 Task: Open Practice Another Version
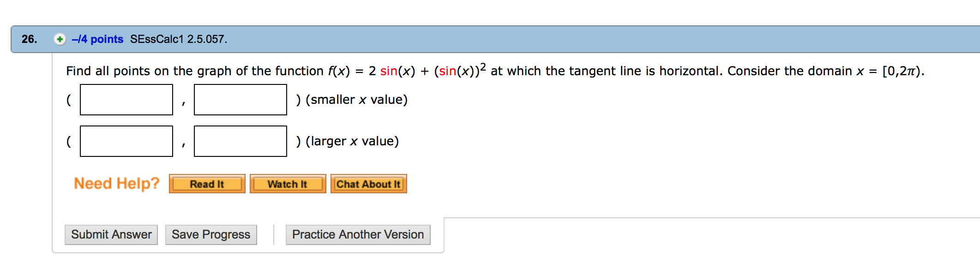358,235
